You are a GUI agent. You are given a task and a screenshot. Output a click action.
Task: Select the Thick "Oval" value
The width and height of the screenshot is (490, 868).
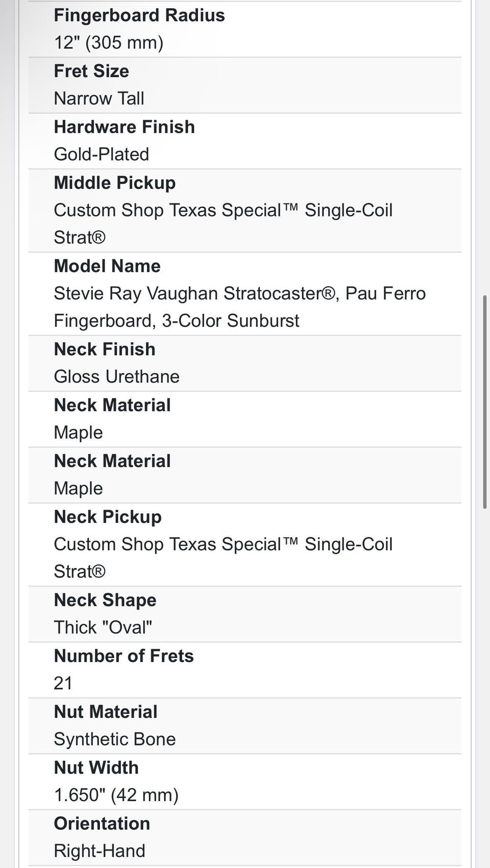point(103,628)
